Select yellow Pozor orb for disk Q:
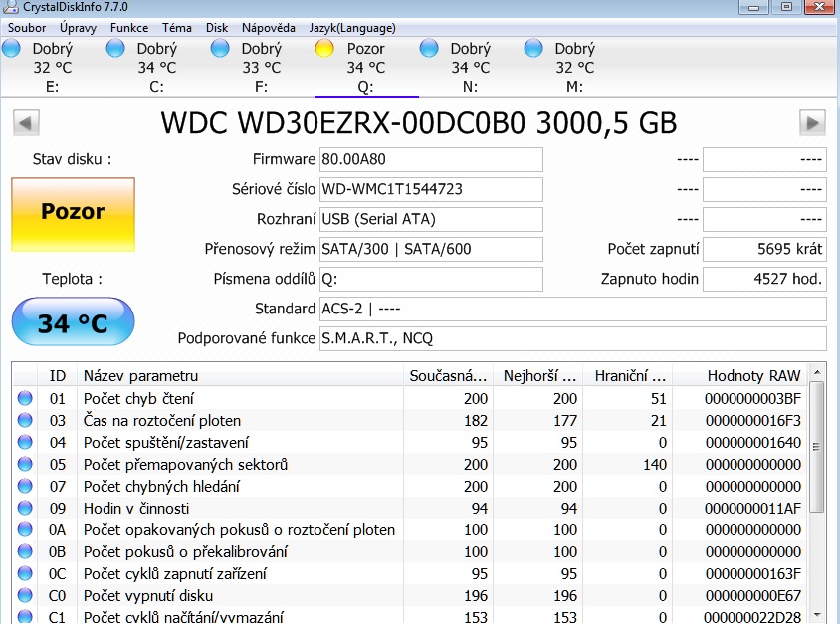This screenshot has width=840, height=624. click(324, 48)
